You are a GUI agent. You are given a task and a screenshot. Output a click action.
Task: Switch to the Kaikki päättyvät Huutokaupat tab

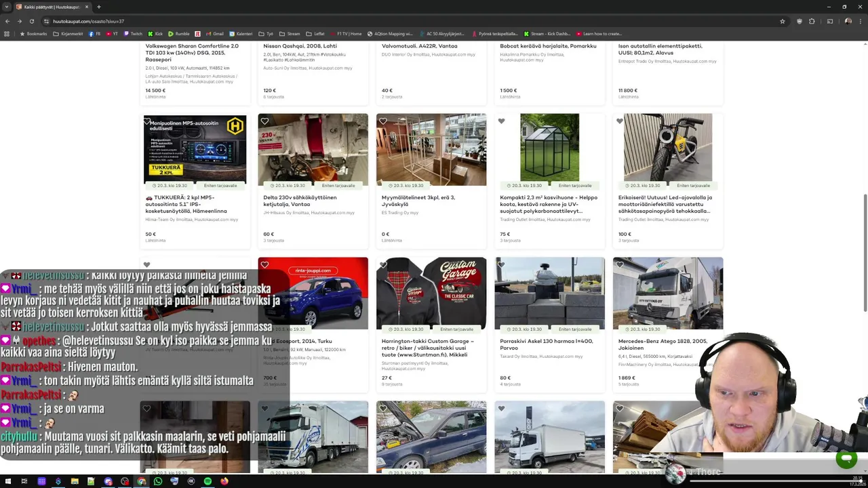point(53,7)
